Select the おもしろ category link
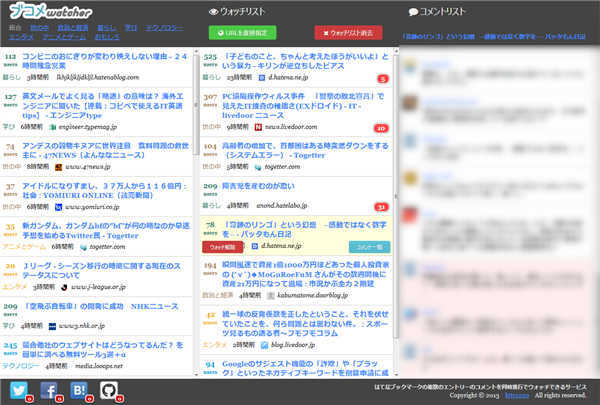This screenshot has width=600, height=405. point(107,37)
